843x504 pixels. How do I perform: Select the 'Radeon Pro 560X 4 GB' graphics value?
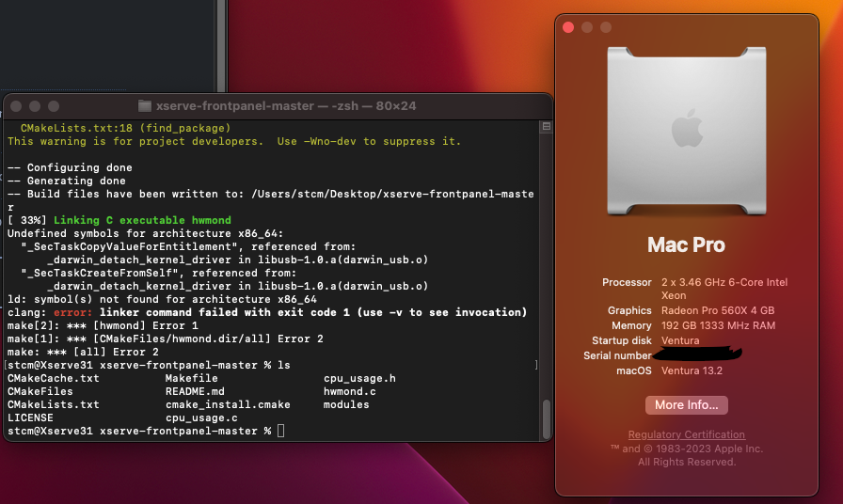[718, 310]
